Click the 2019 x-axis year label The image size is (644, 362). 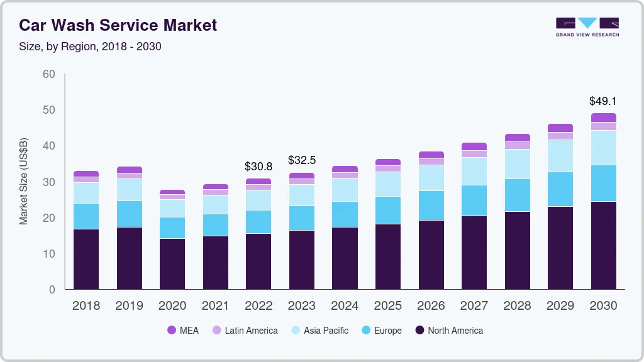[129, 306]
